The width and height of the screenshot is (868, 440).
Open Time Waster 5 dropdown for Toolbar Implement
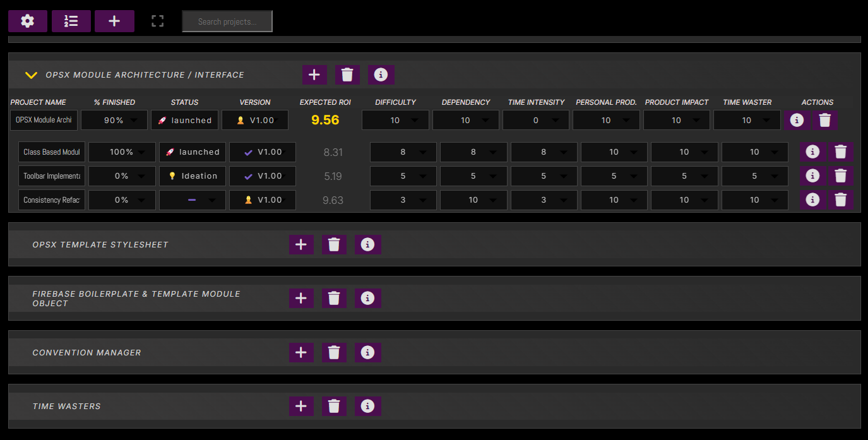755,175
